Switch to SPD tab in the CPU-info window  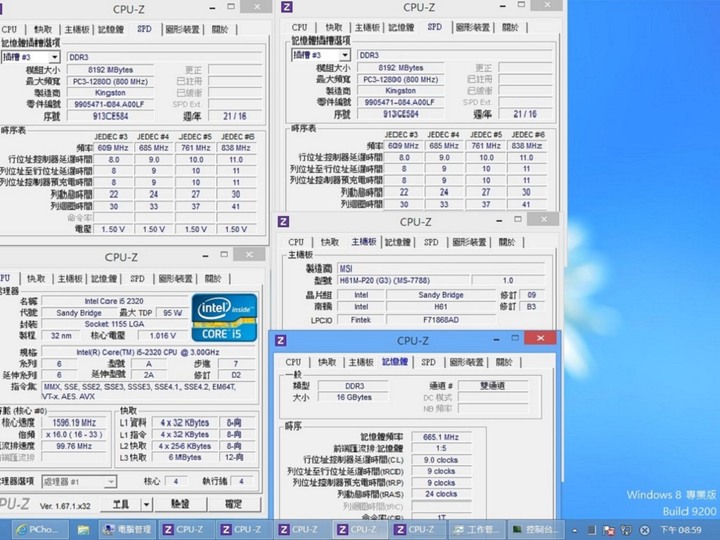coord(137,279)
